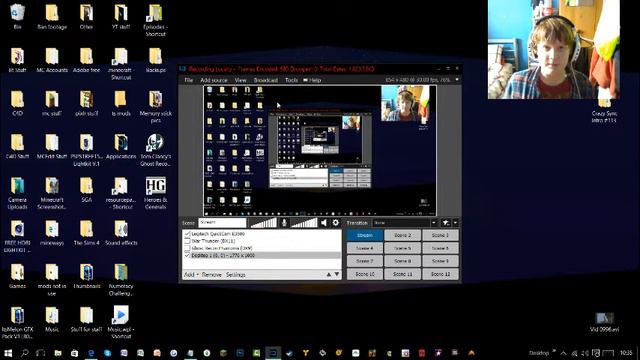Open source Settings button
The width and height of the screenshot is (640, 360).
click(x=236, y=275)
